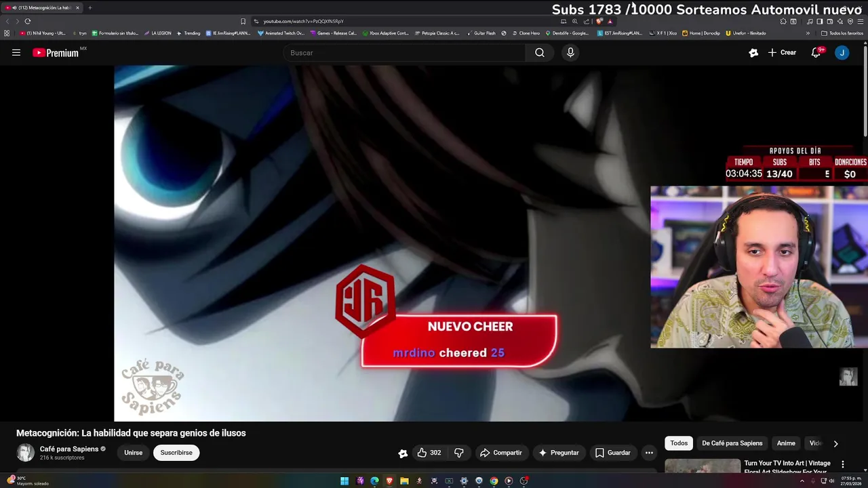This screenshot has height=488, width=868.
Task: Open the Home | Donoclip bookmark
Action: [701, 33]
